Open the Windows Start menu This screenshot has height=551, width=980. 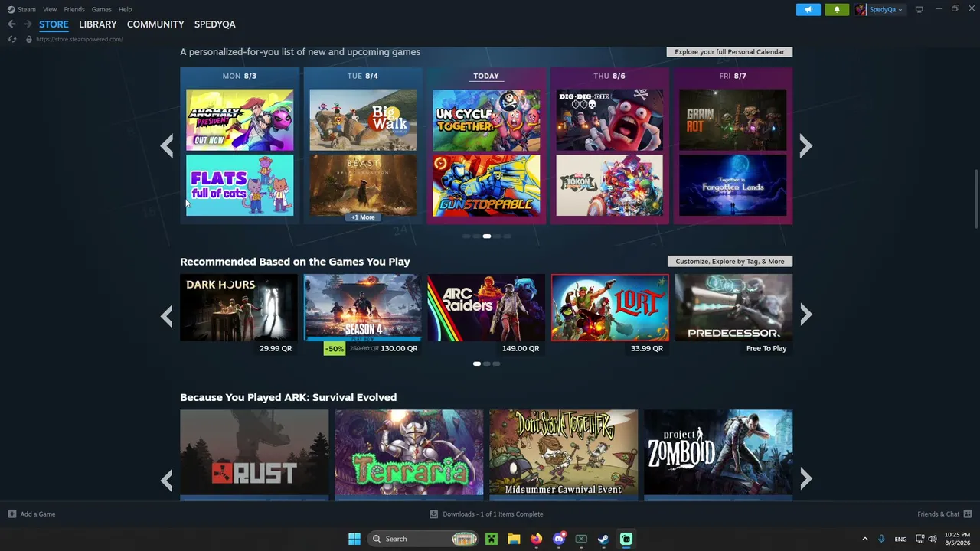(354, 539)
